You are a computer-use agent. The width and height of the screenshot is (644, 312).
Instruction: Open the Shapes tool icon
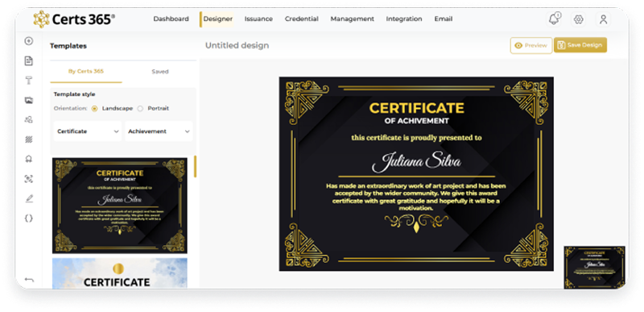29,119
